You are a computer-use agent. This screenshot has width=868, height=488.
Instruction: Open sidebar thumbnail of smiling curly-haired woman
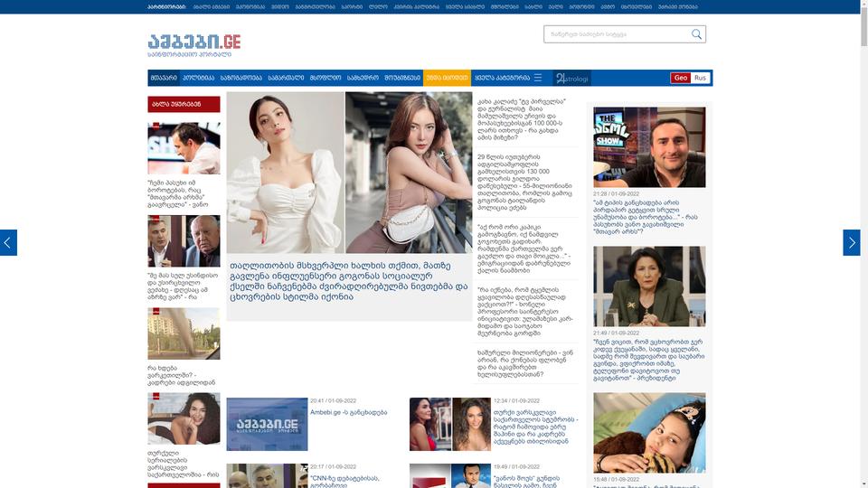[x=184, y=418]
